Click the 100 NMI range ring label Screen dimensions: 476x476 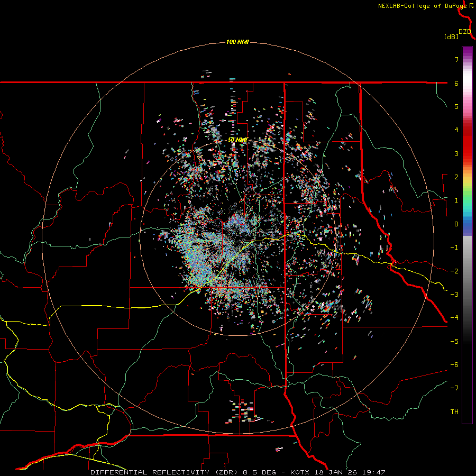(237, 42)
